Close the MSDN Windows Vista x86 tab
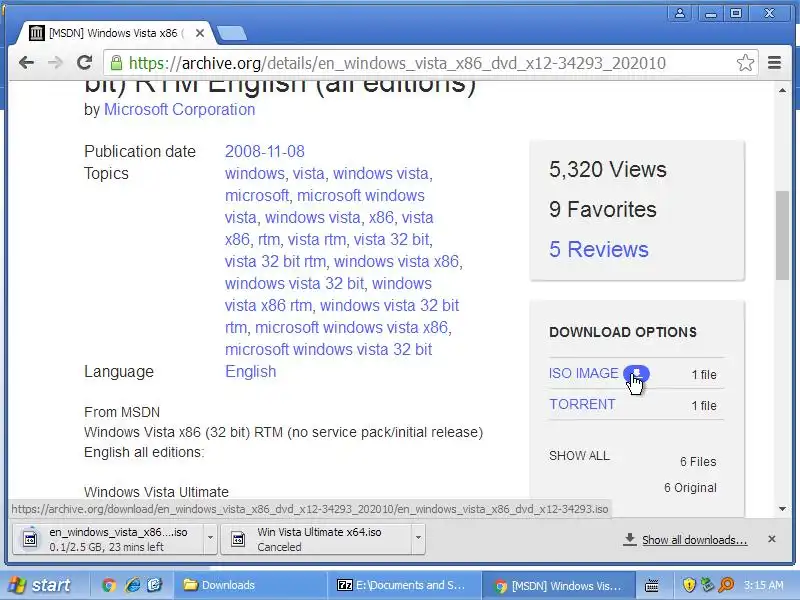The image size is (800, 600). point(200,34)
